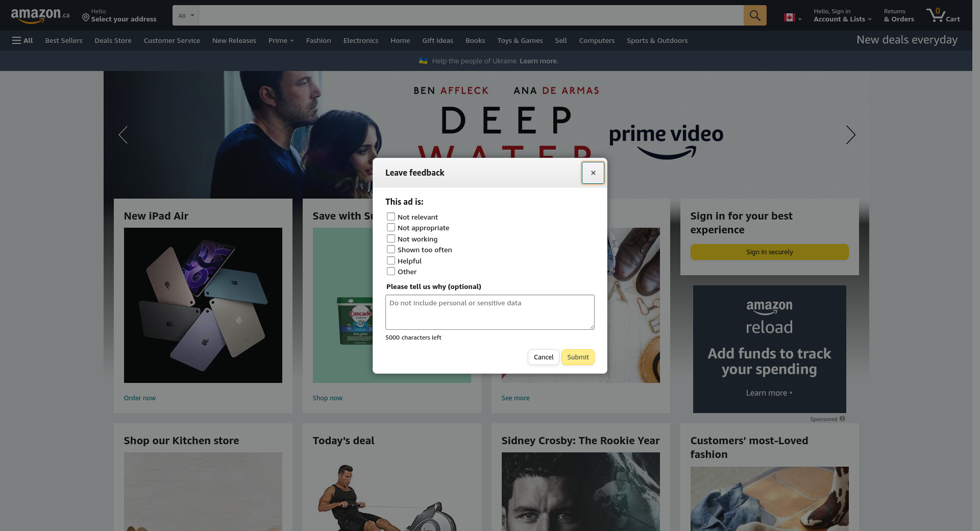Click the next banner arrow
The width and height of the screenshot is (980, 531).
point(850,135)
